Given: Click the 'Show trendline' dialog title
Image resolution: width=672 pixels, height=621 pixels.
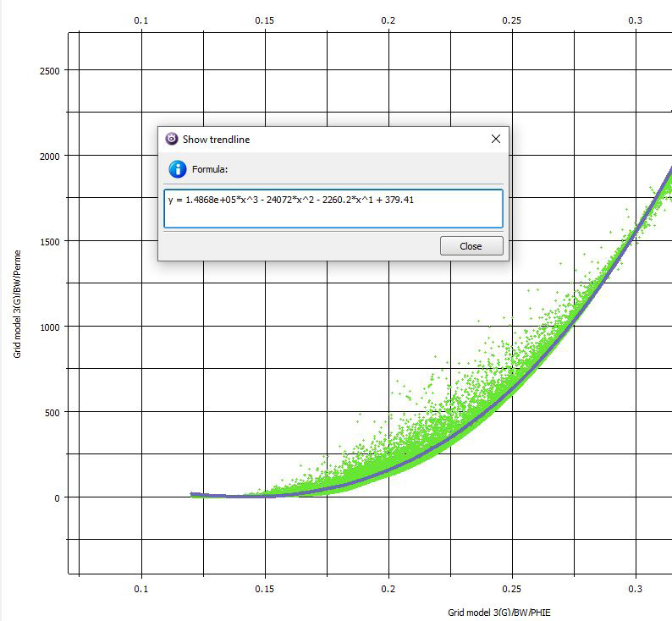Looking at the screenshot, I should coord(216,140).
